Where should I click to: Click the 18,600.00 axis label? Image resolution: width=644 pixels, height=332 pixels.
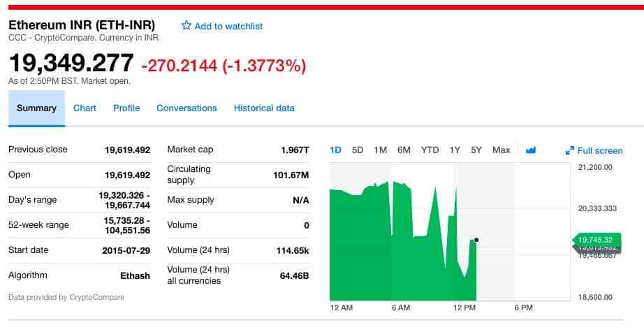[595, 297]
